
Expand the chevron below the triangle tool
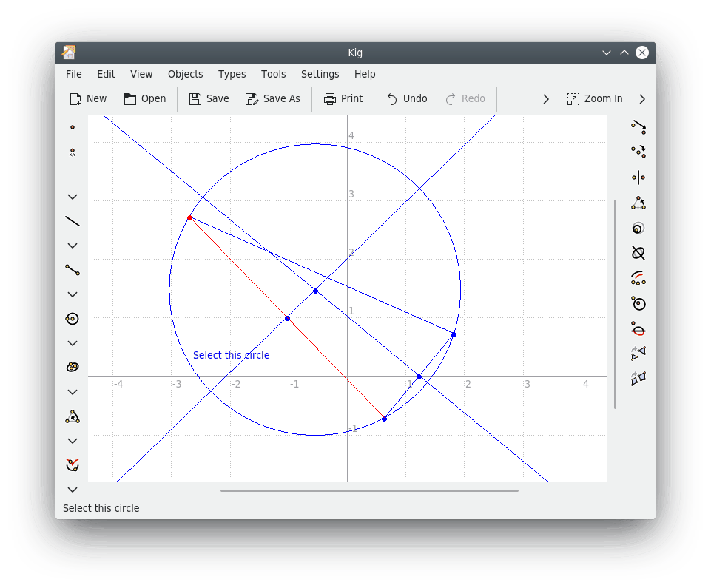point(72,441)
